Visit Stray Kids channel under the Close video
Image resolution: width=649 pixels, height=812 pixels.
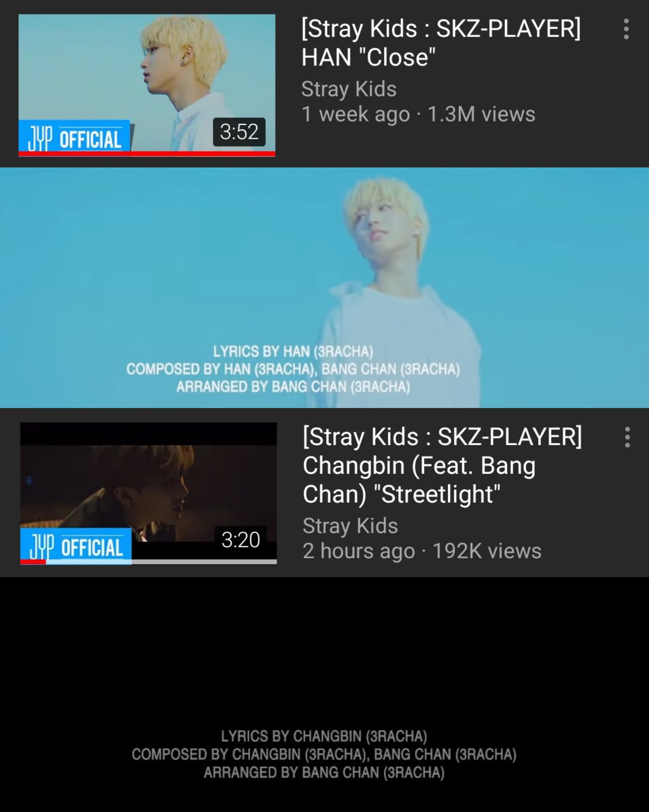tap(349, 89)
